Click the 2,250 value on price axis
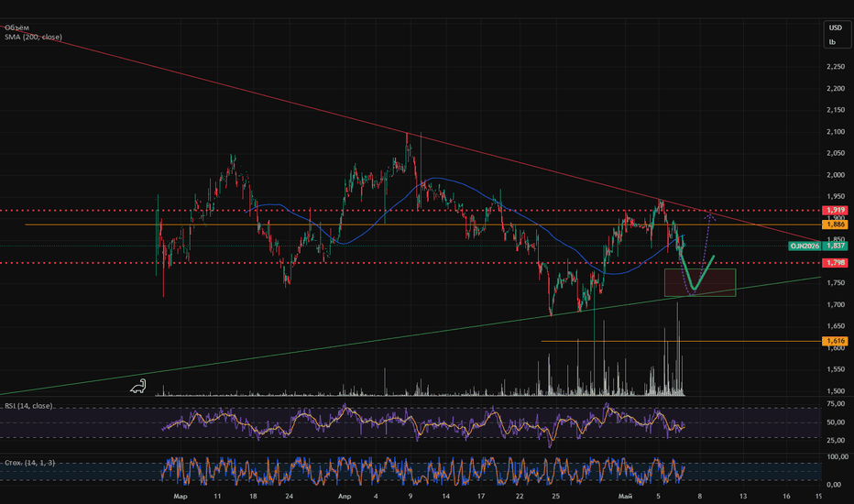 (836, 67)
